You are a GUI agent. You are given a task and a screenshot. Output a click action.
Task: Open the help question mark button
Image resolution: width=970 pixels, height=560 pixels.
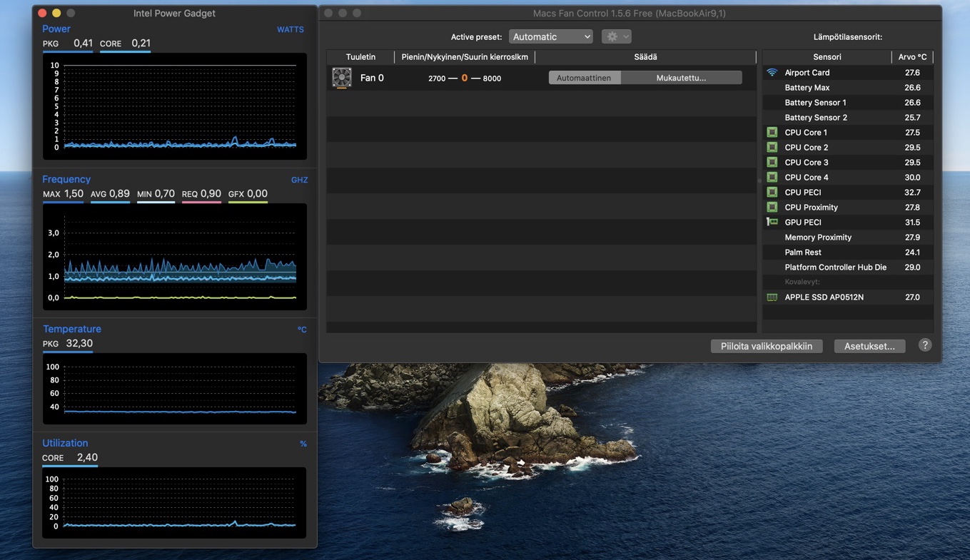[924, 345]
